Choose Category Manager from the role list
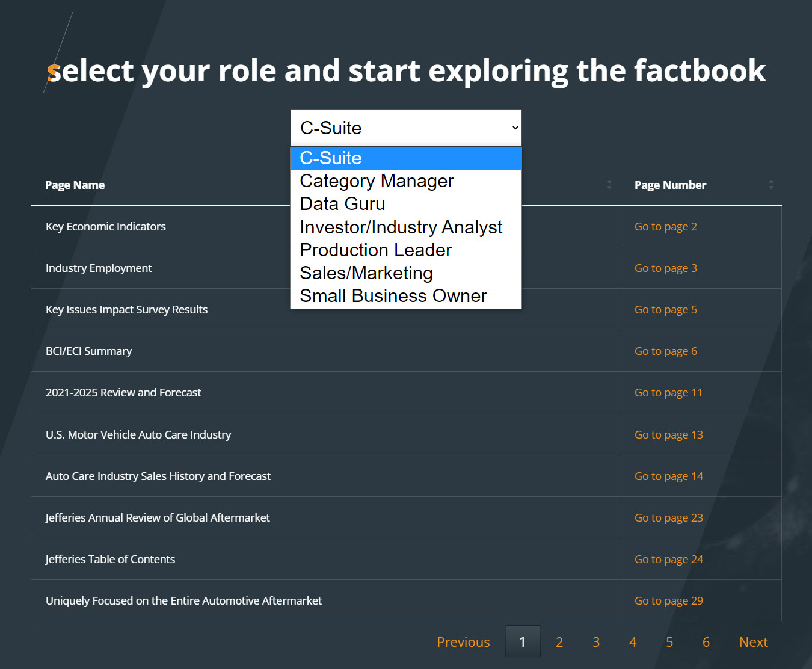The image size is (812, 669). click(406, 181)
